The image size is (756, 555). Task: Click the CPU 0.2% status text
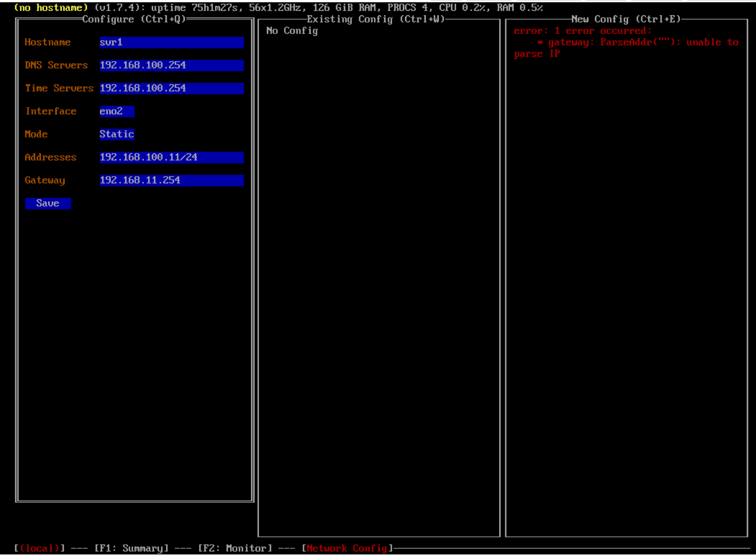(462, 8)
